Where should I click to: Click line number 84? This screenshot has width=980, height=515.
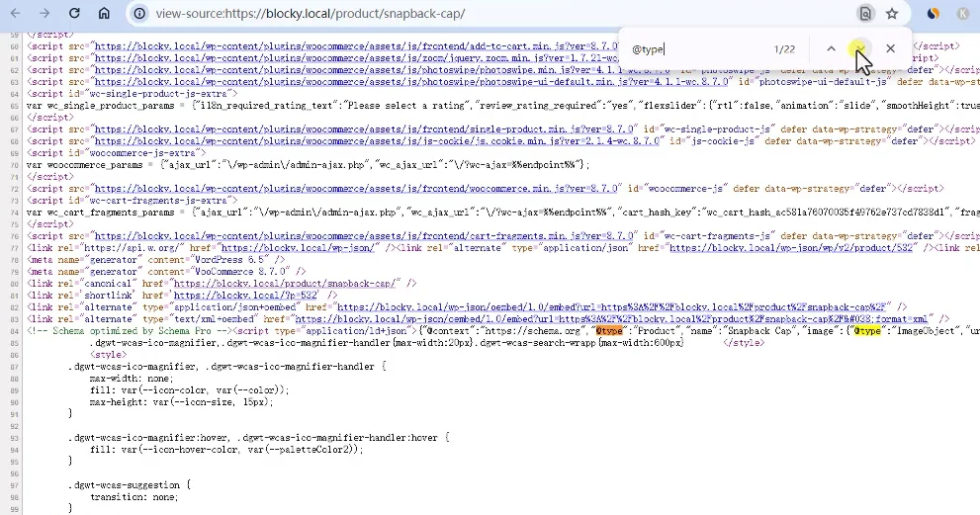[15, 331]
